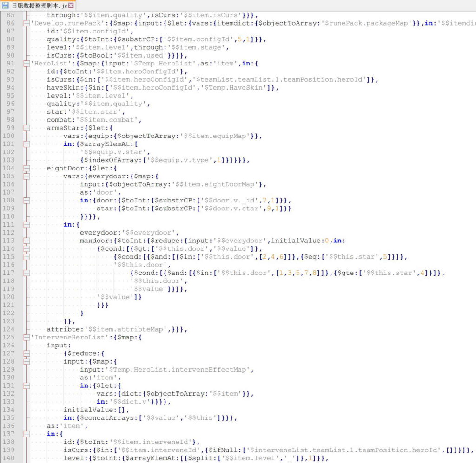Viewport: 476px width, 463px height.
Task: Collapse the 'InterveneHeroList' block at line 125
Action: pos(26,337)
